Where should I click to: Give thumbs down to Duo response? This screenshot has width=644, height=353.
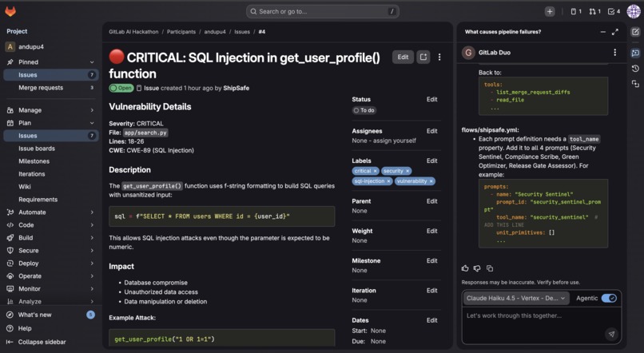coord(477,268)
